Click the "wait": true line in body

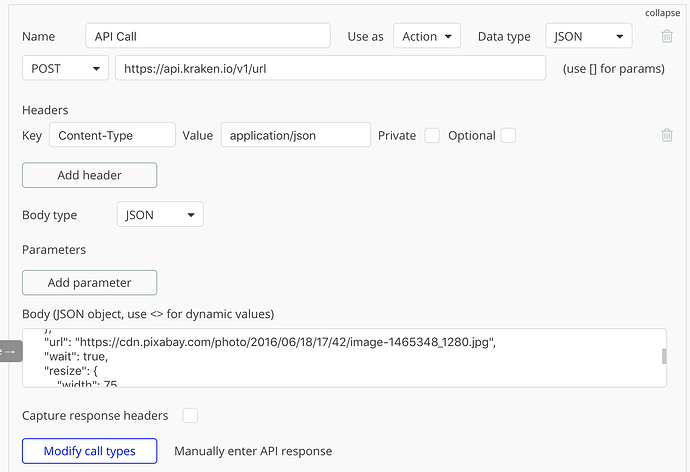pyautogui.click(x=76, y=356)
